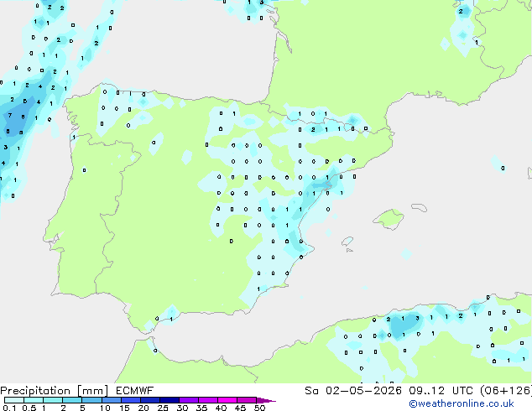Click the 'ECMWF' model label
The height and width of the screenshot is (411, 532).
point(134,391)
